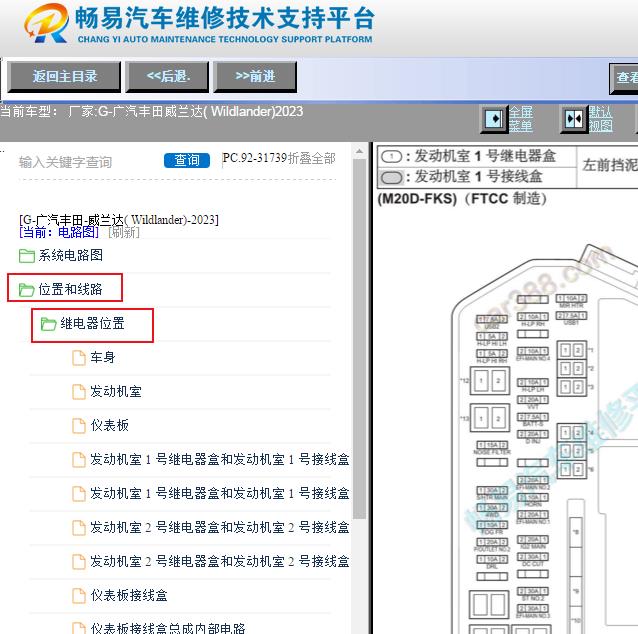
Task: Click the 继电器位置 open folder icon
Action: click(49, 324)
